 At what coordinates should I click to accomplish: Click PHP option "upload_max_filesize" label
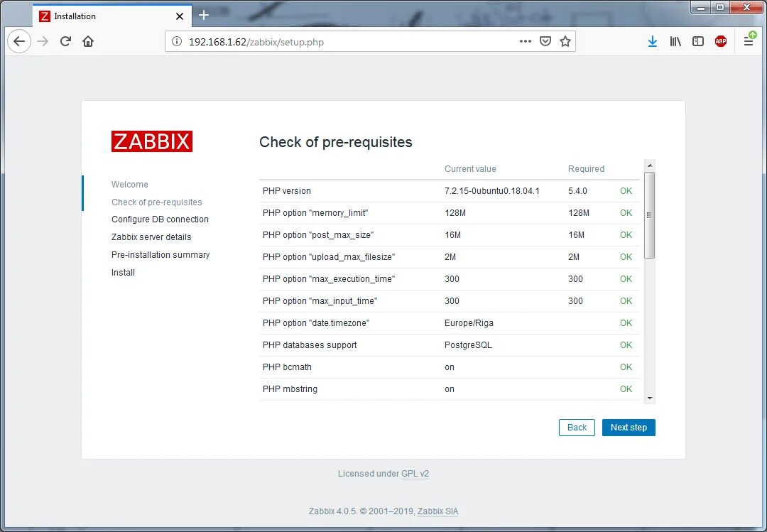click(329, 257)
